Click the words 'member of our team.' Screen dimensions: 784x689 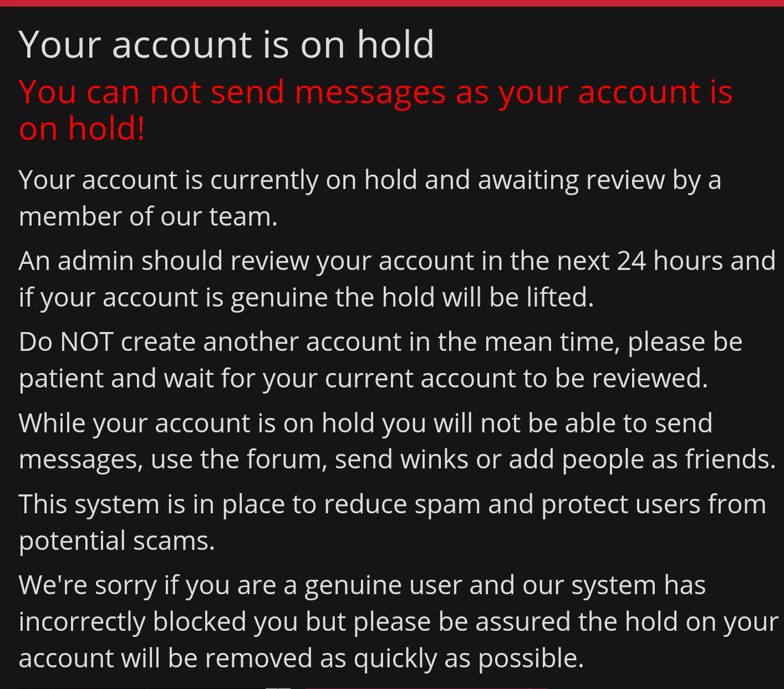point(148,216)
